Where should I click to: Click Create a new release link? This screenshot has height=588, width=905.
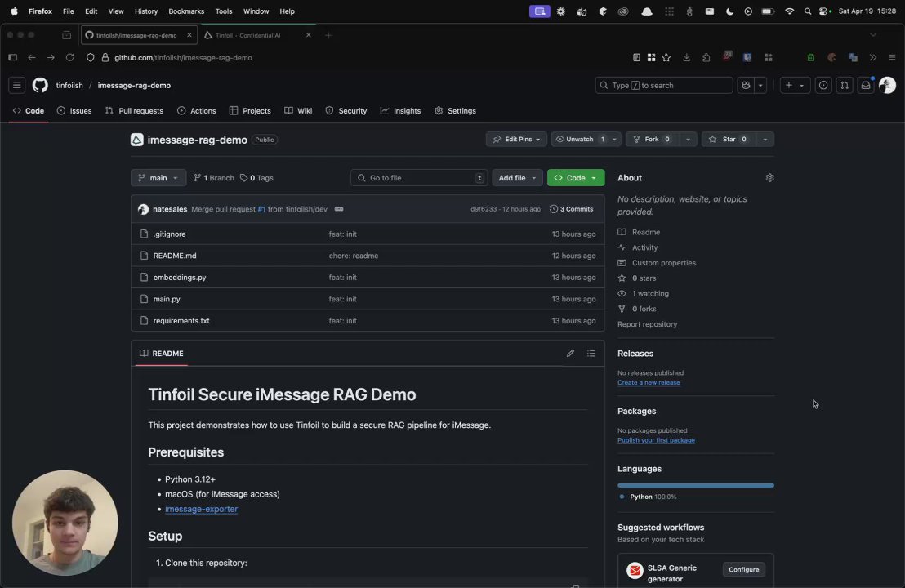pos(649,382)
